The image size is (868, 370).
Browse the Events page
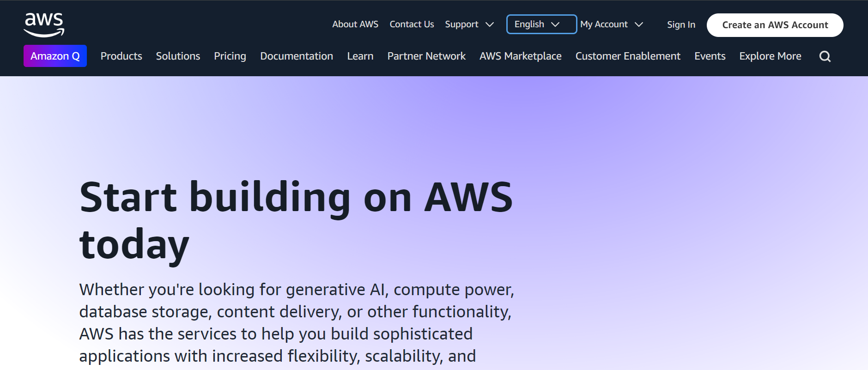[x=710, y=56]
